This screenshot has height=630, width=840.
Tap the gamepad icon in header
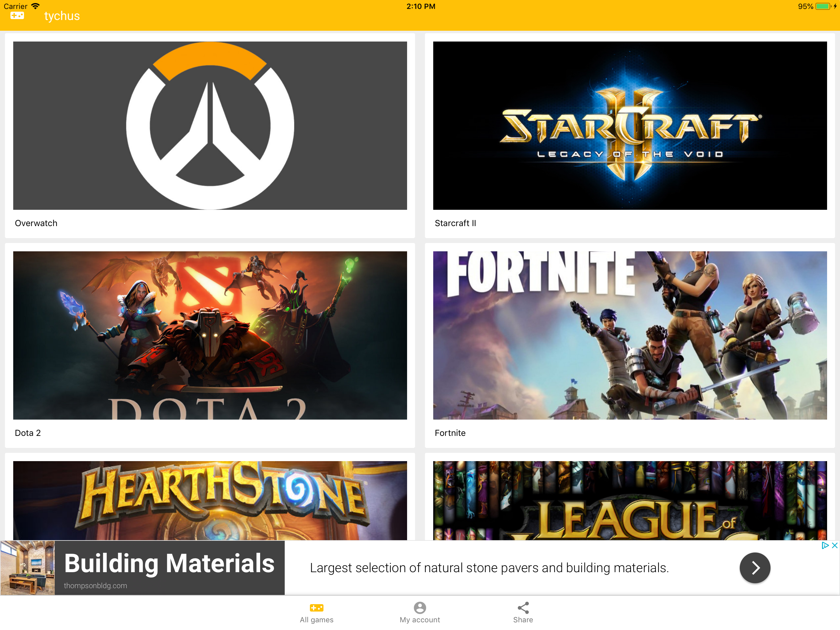17,16
